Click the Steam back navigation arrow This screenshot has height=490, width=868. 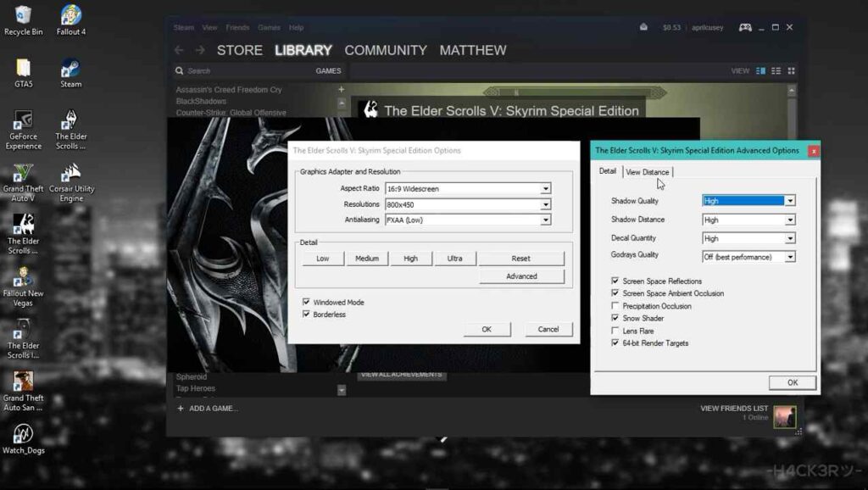[x=179, y=50]
